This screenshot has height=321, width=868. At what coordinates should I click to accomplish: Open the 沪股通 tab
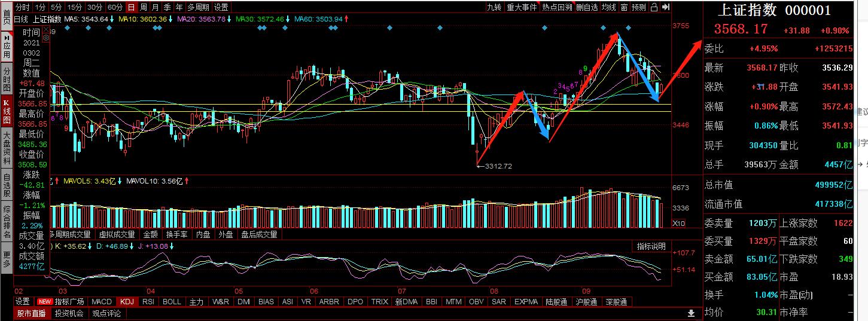586,302
